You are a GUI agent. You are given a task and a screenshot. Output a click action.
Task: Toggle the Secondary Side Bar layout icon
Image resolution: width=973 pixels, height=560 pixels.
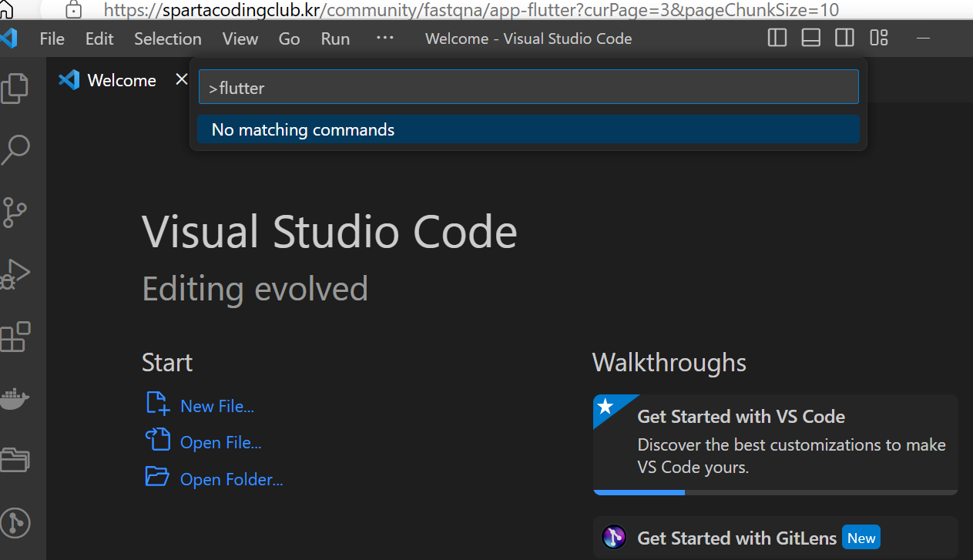845,38
